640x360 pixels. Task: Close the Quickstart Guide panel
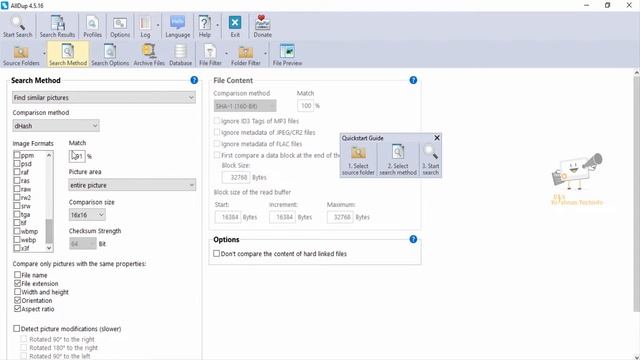[437, 138]
